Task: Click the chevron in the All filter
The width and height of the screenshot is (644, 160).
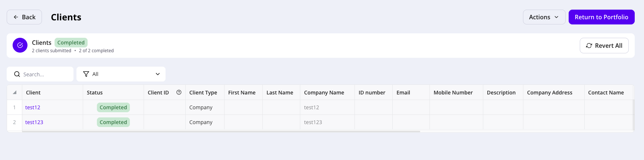Action: [158, 74]
